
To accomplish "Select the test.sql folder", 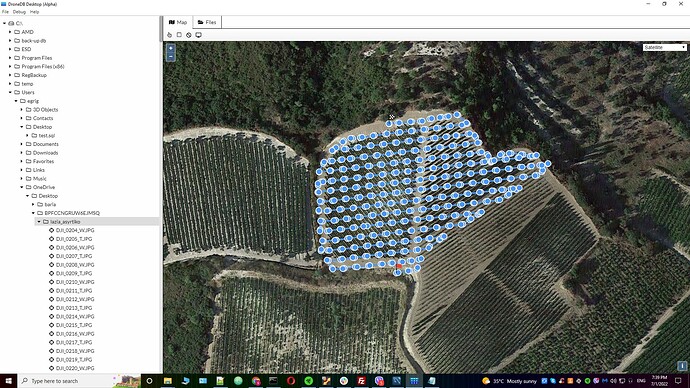I will (x=47, y=135).
